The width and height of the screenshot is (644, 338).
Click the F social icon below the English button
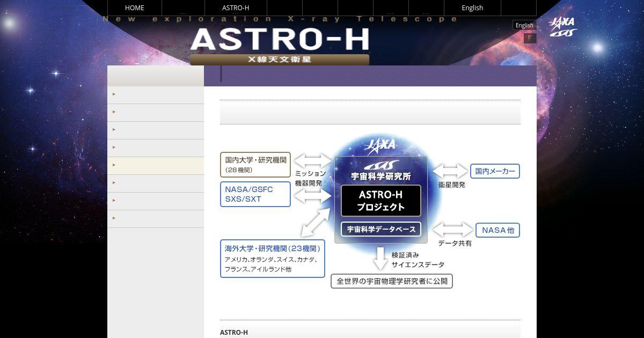[x=530, y=38]
